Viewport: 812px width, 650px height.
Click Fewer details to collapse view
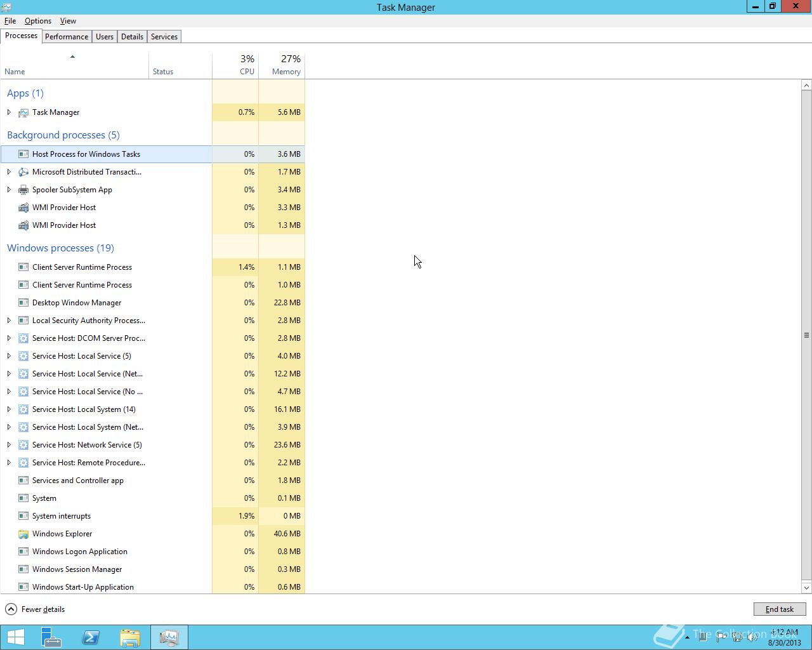tap(36, 609)
